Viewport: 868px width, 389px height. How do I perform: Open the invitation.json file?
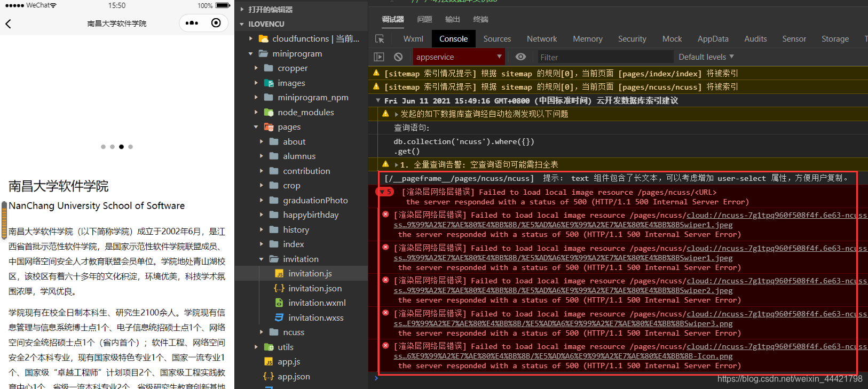[314, 288]
